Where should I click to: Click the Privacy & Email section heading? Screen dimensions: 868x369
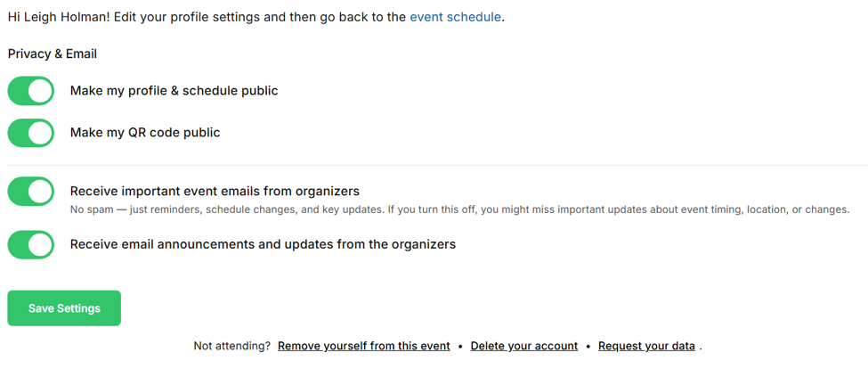(53, 54)
